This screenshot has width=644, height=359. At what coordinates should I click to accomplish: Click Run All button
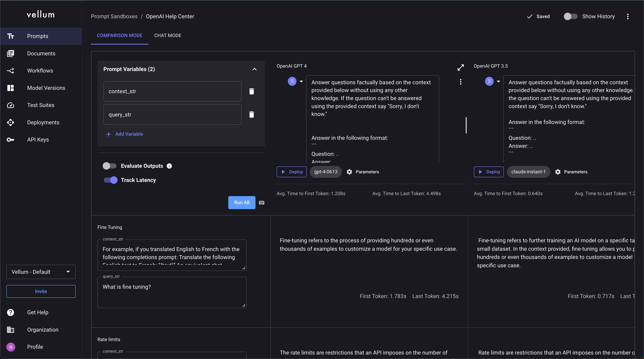pyautogui.click(x=241, y=202)
